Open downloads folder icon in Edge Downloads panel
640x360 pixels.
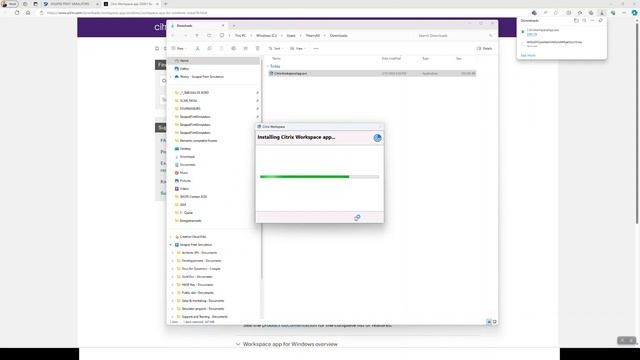point(576,20)
